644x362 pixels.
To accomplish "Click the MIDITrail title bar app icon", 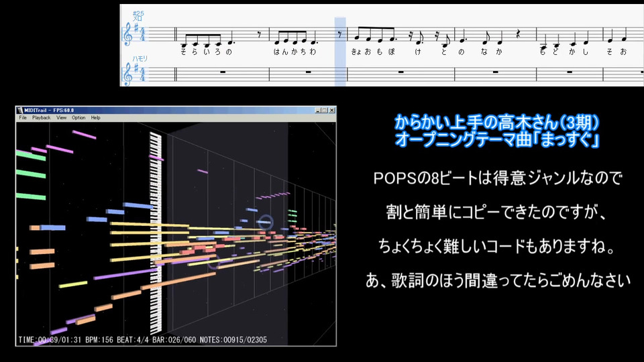I will click(19, 111).
